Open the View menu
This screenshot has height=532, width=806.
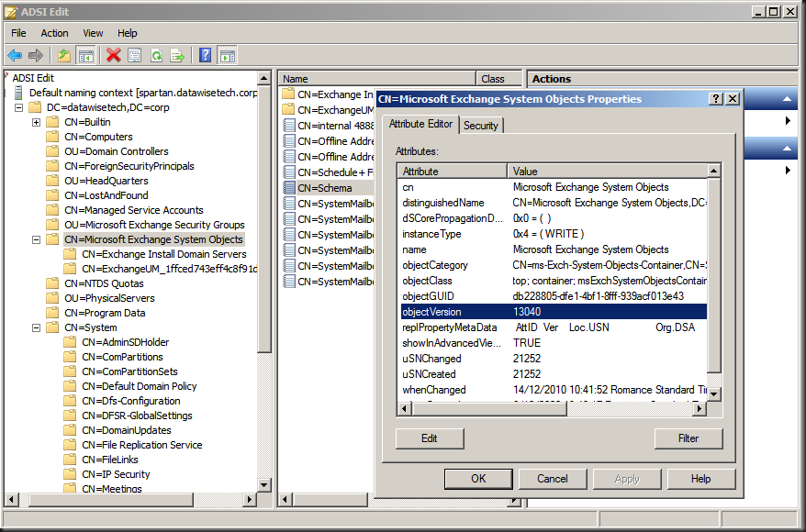point(93,33)
